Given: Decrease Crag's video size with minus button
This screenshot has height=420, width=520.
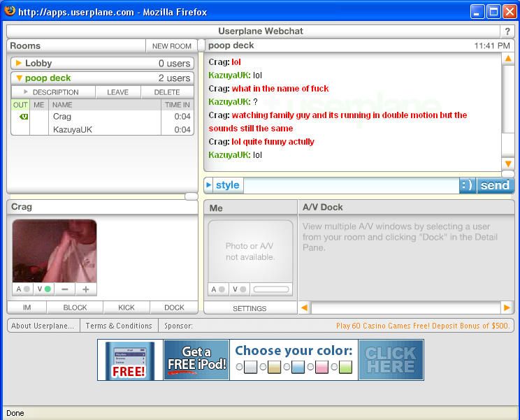Looking at the screenshot, I should click(65, 289).
